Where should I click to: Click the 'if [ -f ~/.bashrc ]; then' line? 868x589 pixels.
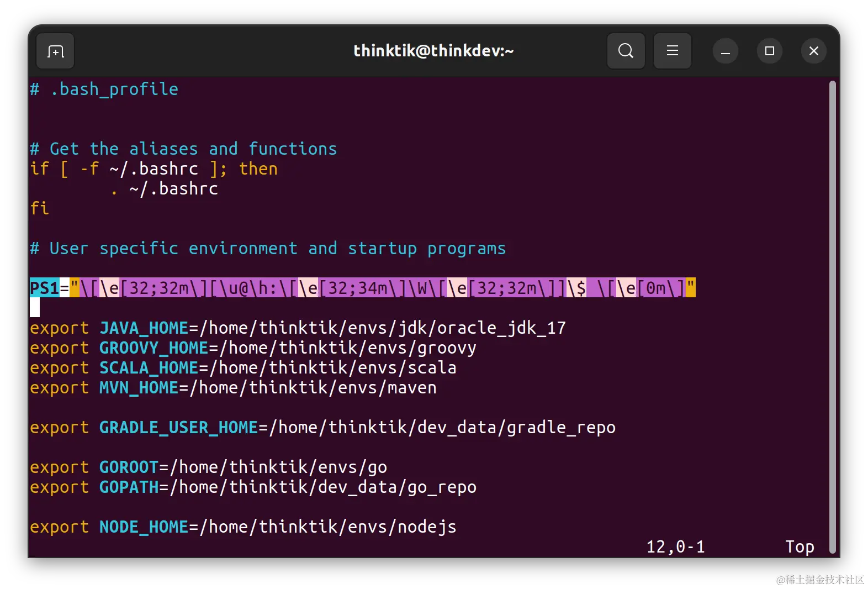[x=154, y=169]
